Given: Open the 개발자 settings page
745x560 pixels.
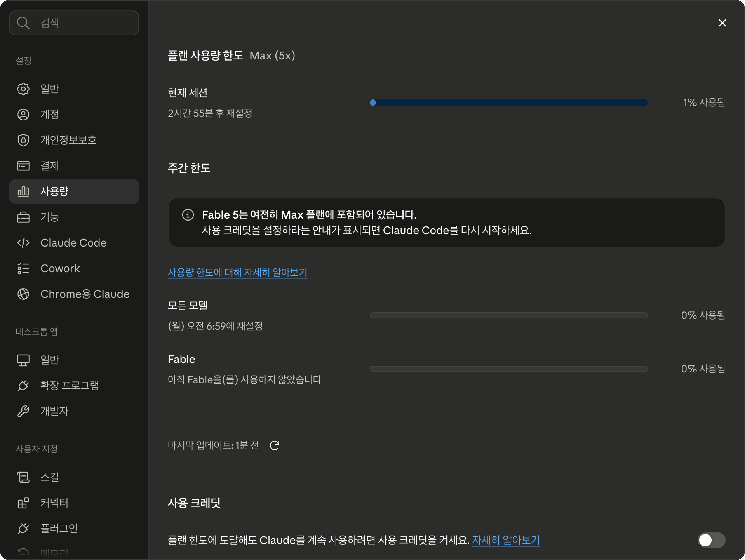Looking at the screenshot, I should [x=74, y=411].
